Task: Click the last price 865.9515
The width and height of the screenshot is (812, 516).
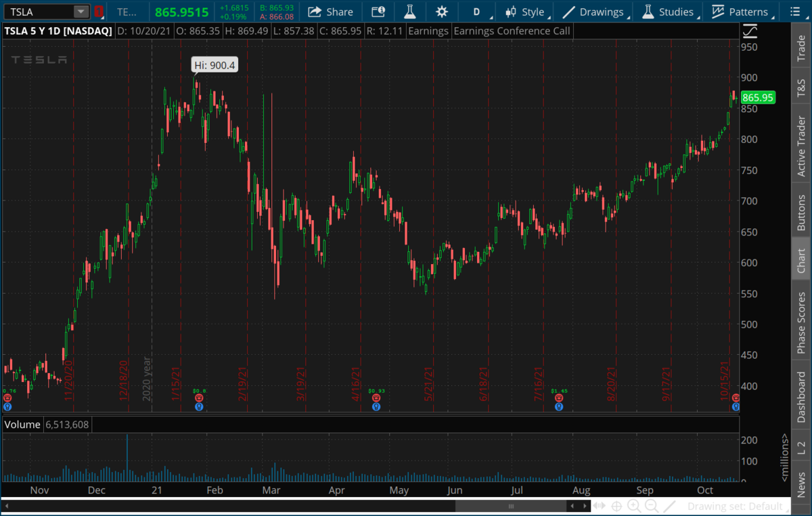Action: [181, 12]
